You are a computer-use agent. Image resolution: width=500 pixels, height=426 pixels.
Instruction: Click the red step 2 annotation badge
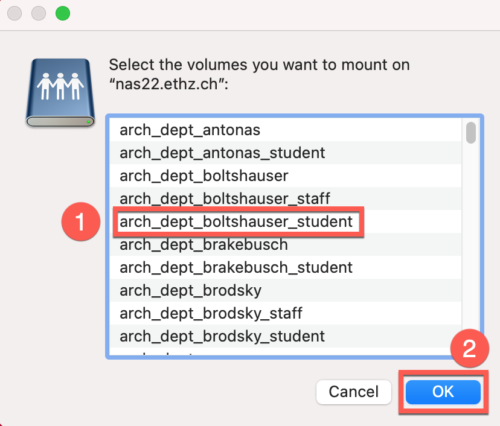(x=469, y=348)
